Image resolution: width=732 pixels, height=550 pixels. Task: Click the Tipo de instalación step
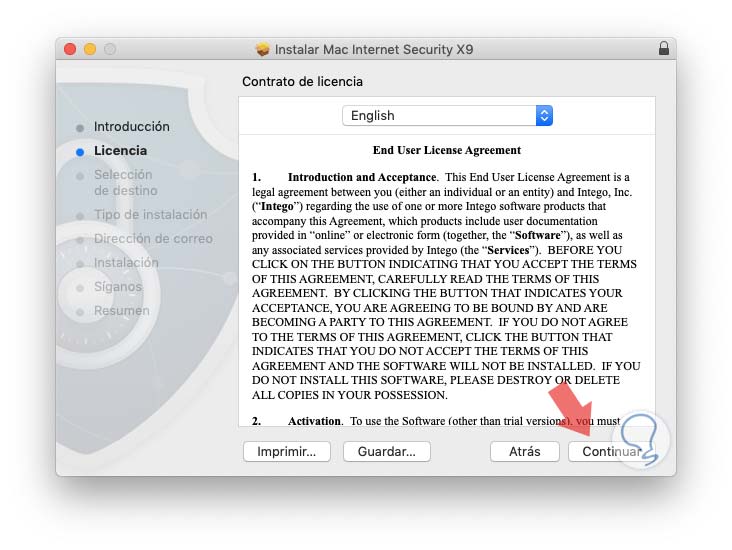tap(150, 215)
